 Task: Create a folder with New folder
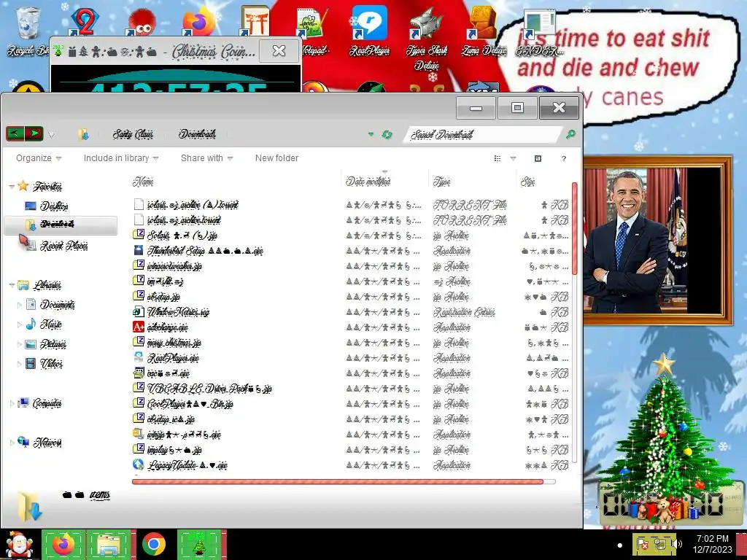click(x=276, y=158)
